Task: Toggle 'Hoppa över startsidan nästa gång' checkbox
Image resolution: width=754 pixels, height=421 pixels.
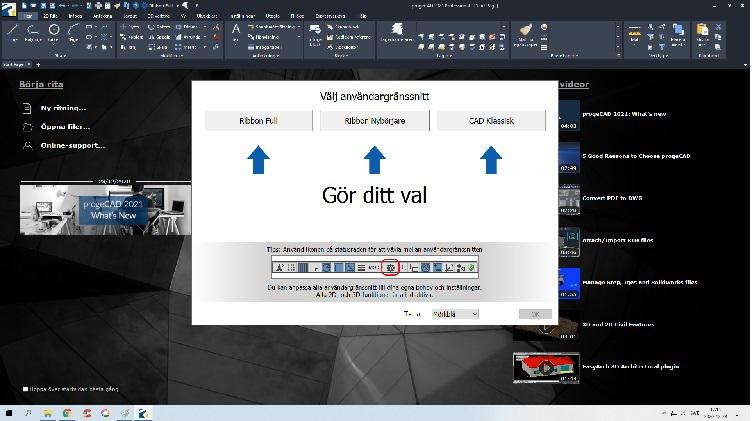Action: click(25, 389)
